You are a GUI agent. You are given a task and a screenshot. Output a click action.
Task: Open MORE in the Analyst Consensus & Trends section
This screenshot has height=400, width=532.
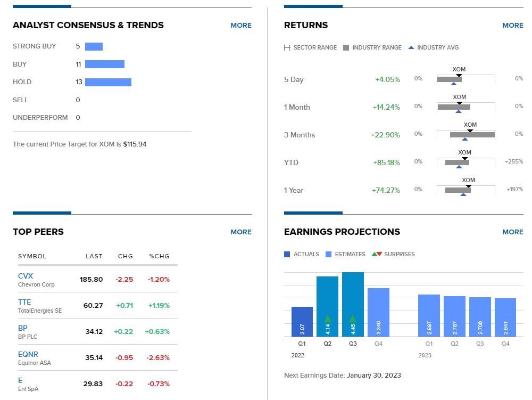240,25
